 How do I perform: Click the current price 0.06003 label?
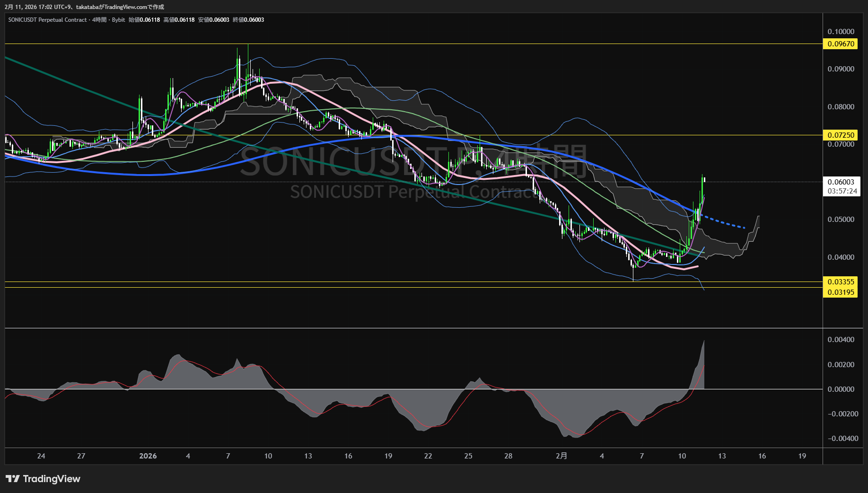pyautogui.click(x=841, y=182)
